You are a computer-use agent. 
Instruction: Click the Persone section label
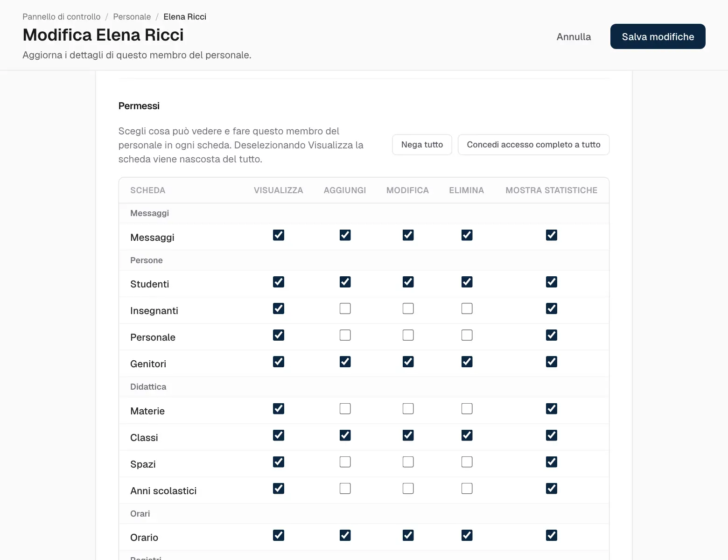147,260
